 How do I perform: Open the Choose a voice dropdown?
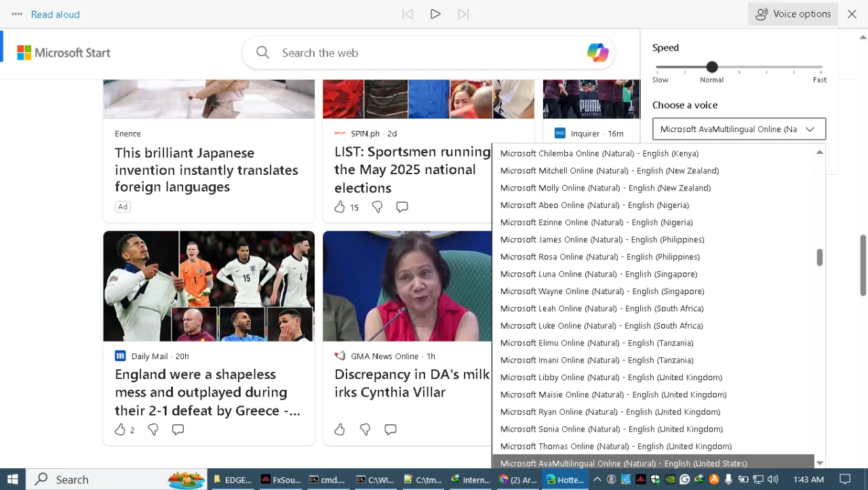coord(739,129)
